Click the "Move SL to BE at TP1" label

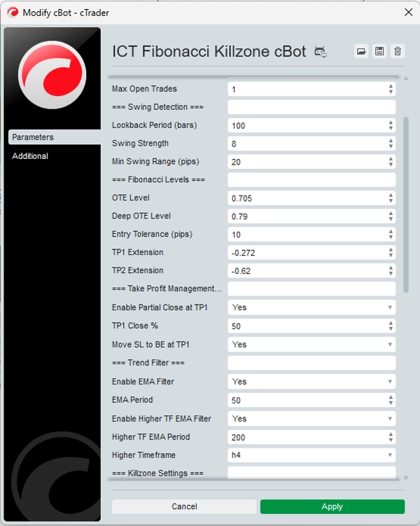click(x=150, y=345)
